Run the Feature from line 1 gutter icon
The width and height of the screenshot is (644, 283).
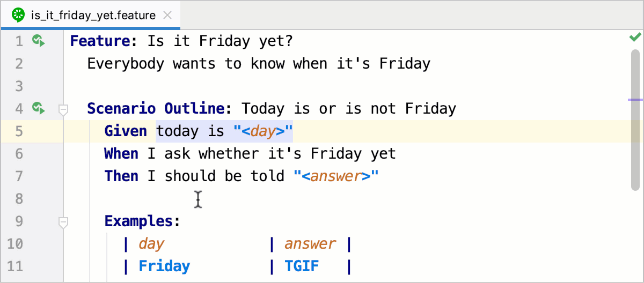click(38, 41)
